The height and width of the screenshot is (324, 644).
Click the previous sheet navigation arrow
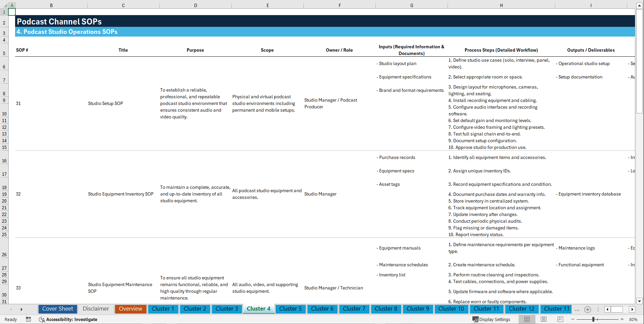click(11, 309)
